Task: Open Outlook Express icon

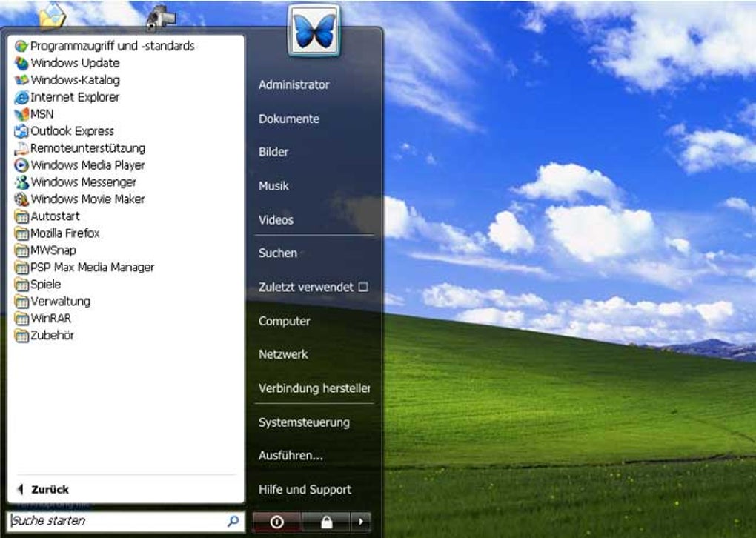Action: click(x=21, y=131)
